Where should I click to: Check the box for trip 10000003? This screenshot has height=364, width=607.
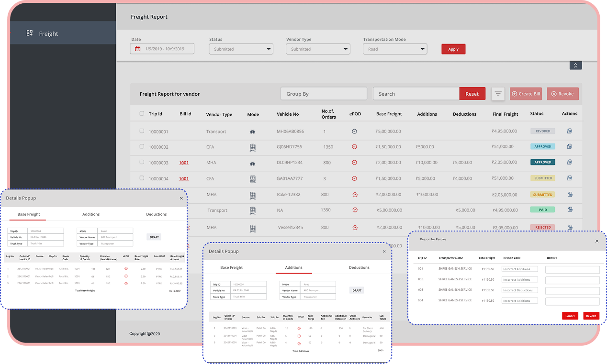tap(142, 163)
